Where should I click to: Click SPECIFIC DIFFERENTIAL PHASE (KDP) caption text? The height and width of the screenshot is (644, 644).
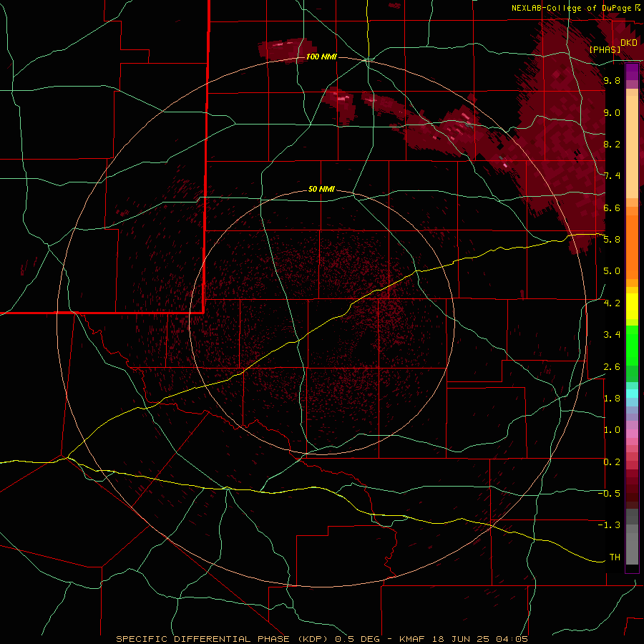[224, 639]
